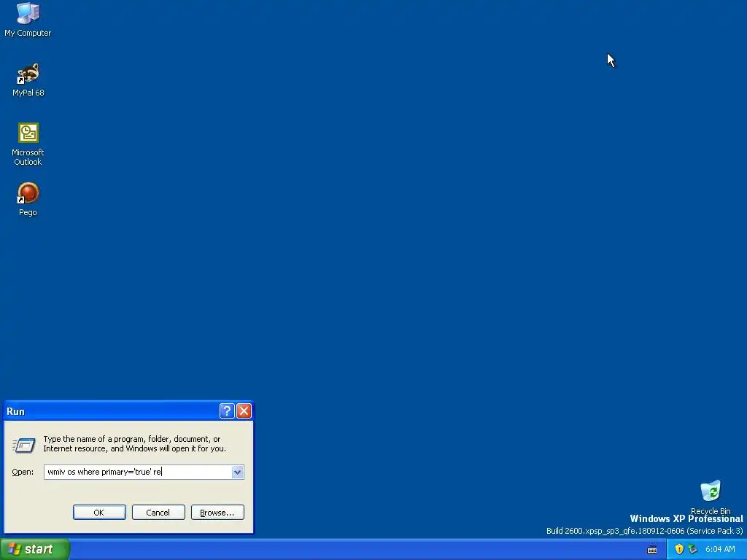
Task: Open the Browse... file picker
Action: click(217, 513)
